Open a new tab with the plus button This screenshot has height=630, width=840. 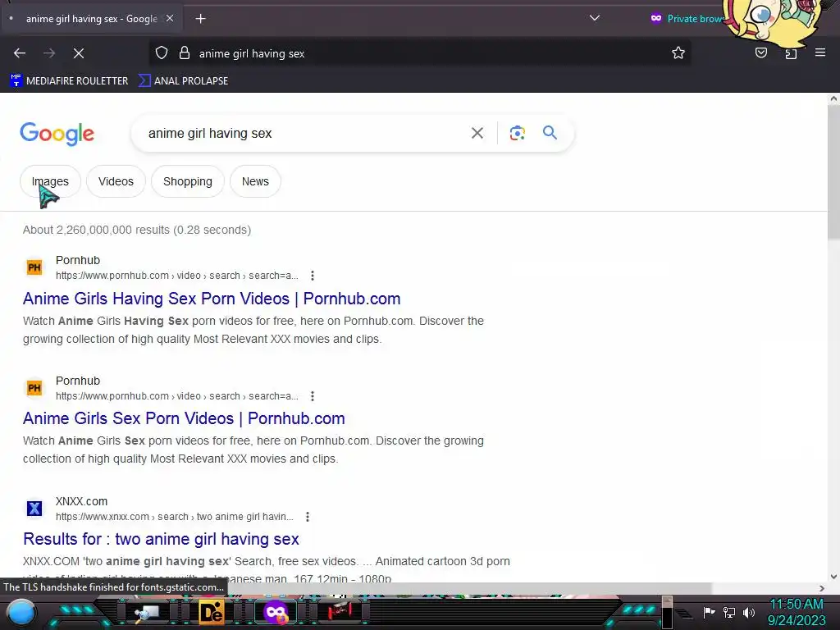click(200, 19)
